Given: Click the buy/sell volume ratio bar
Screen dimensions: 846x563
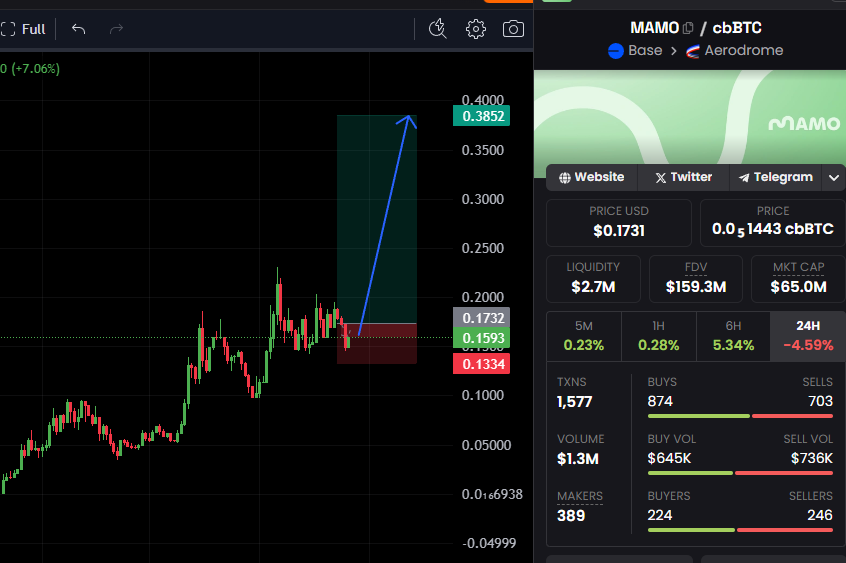Looking at the screenshot, I should tap(740, 473).
